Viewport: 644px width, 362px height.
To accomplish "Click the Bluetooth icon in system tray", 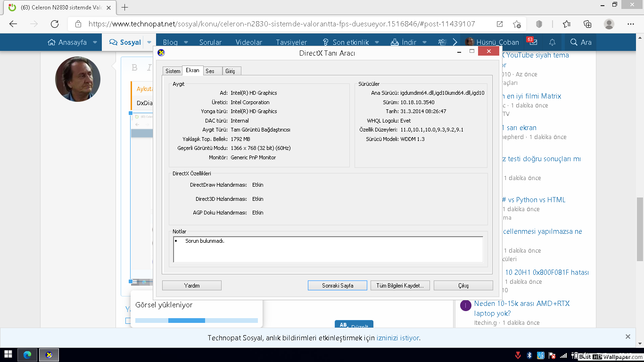I will click(x=529, y=355).
